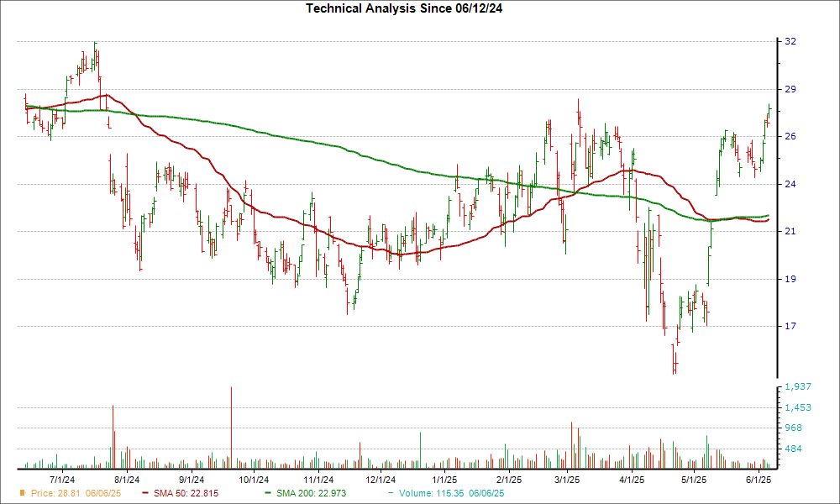Screen dimensions: 840x504
Task: Click the 11/1/24 date axis label
Action: (x=318, y=480)
